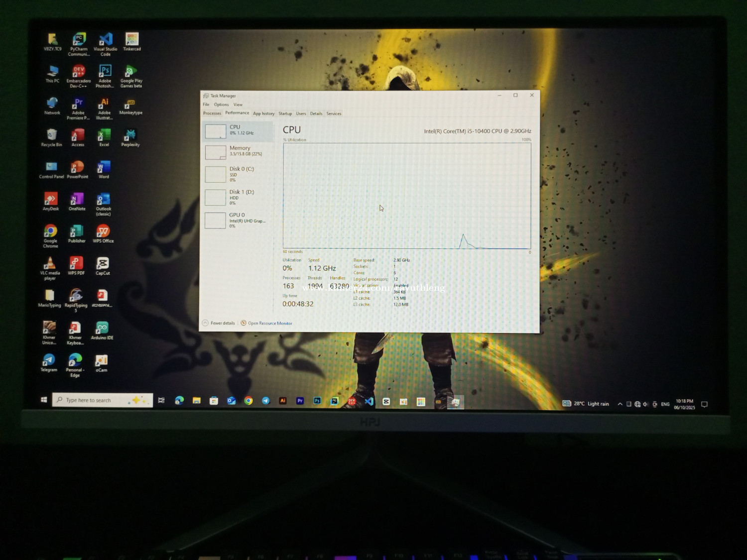Open Google Play Games beta shortcut
The height and width of the screenshot is (560, 747).
click(131, 76)
